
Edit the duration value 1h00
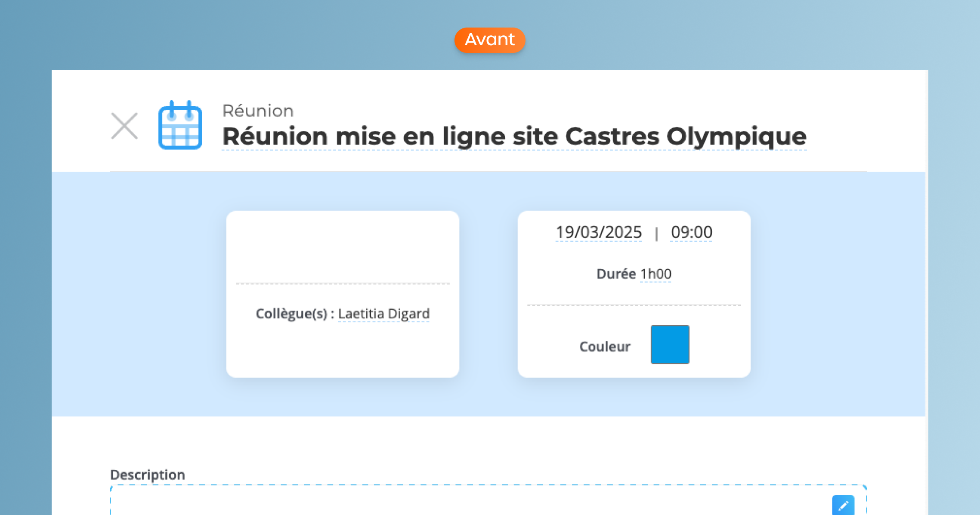point(655,274)
